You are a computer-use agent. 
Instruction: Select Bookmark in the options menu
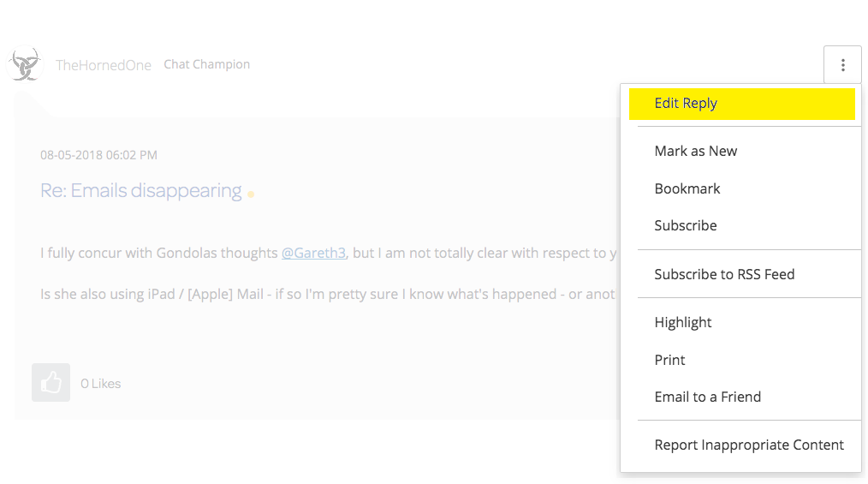point(687,188)
